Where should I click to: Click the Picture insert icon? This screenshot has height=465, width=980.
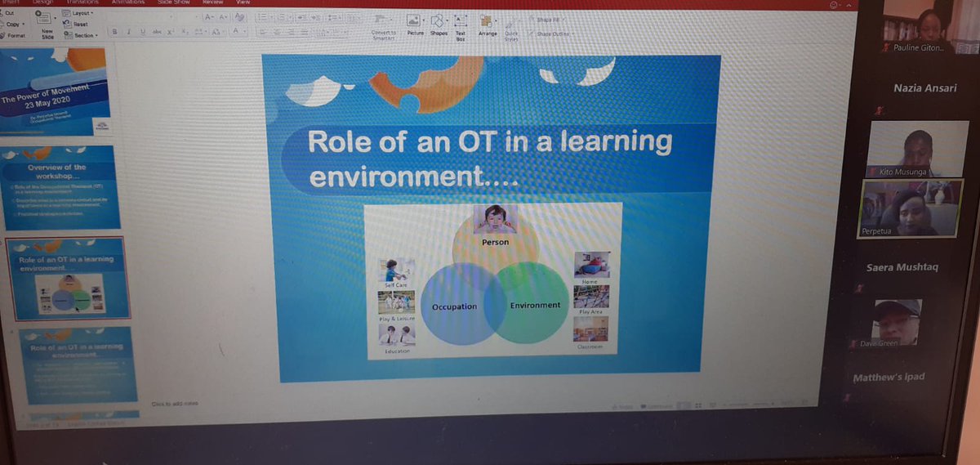point(416,25)
